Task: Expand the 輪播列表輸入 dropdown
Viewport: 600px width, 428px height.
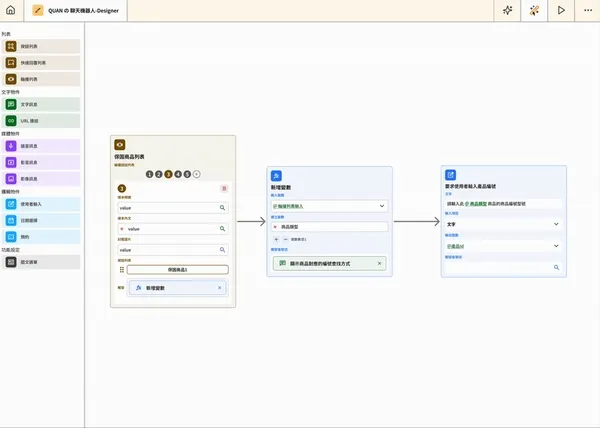Action: (x=329, y=206)
